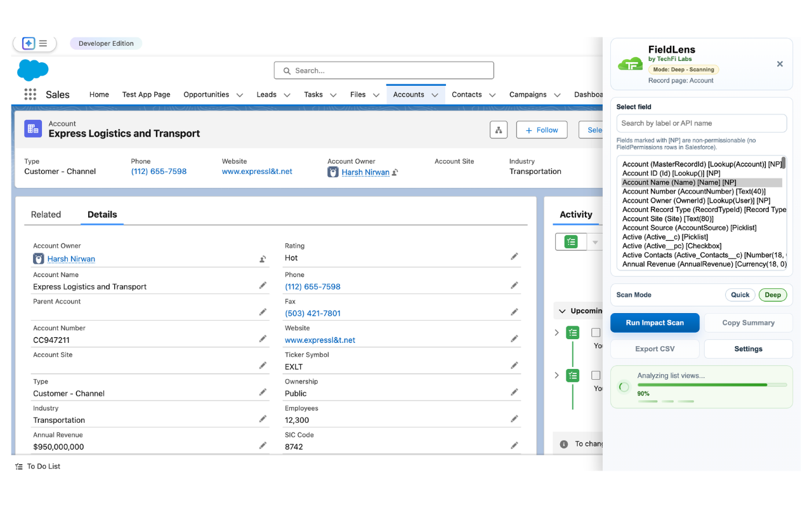This screenshot has height=508, width=812.
Task: Collapse the Upcoming activity section
Action: (x=562, y=311)
